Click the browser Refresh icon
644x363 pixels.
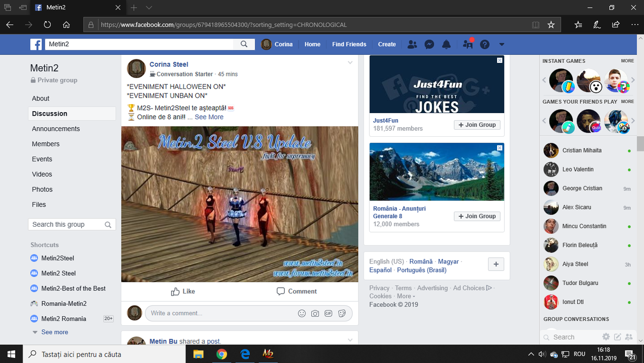coord(47,25)
